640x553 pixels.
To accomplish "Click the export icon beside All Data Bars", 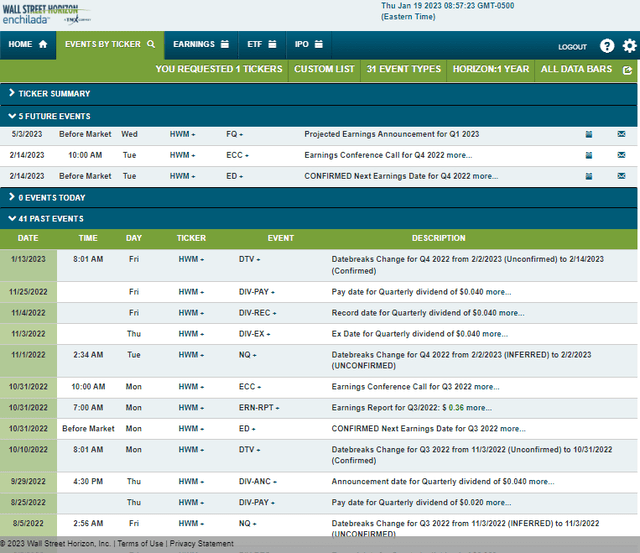I will (627, 70).
